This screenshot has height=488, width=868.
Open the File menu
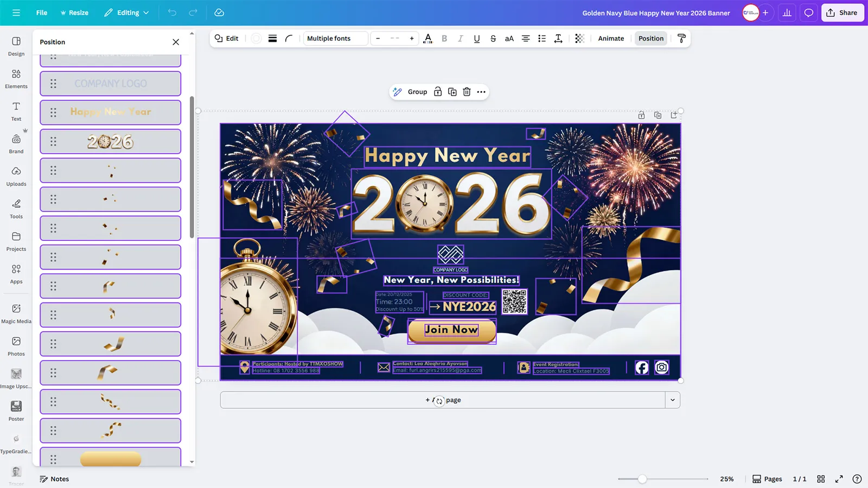coord(42,13)
